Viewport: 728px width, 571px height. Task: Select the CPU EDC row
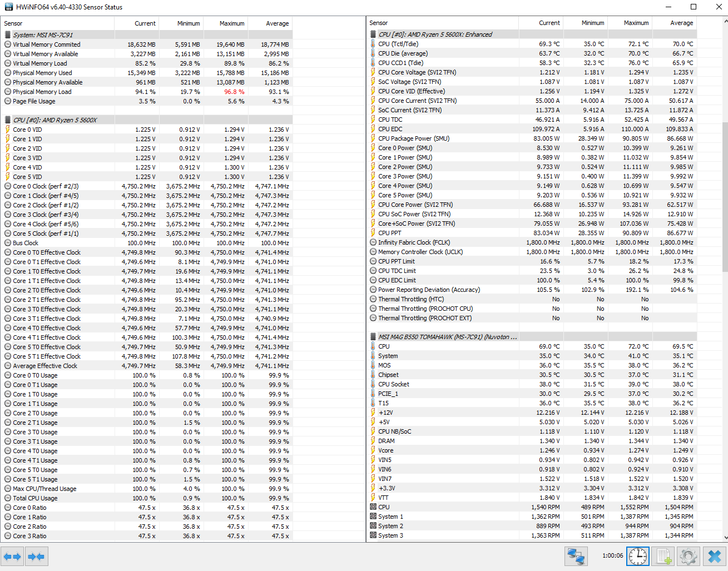532,129
